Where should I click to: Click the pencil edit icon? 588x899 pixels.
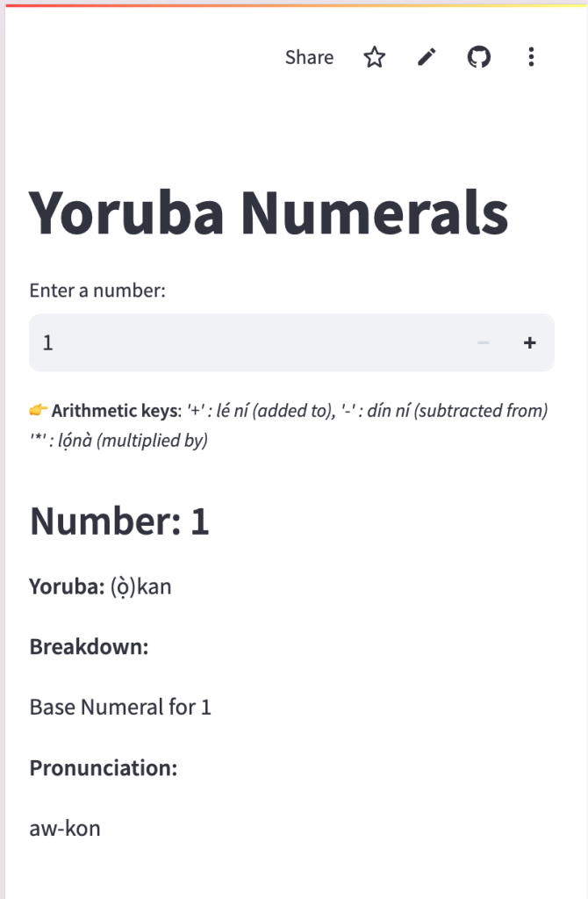coord(427,58)
